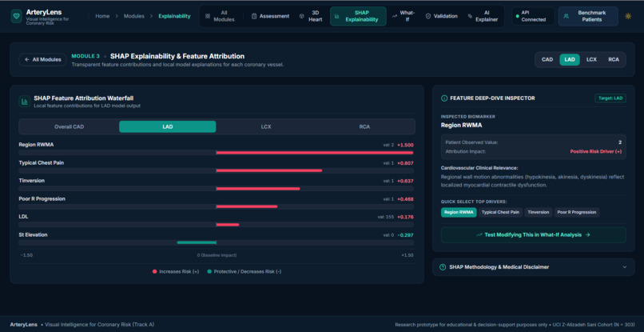Click the Benchmark Patients button
Image resolution: width=644 pixels, height=332 pixels.
coord(588,17)
